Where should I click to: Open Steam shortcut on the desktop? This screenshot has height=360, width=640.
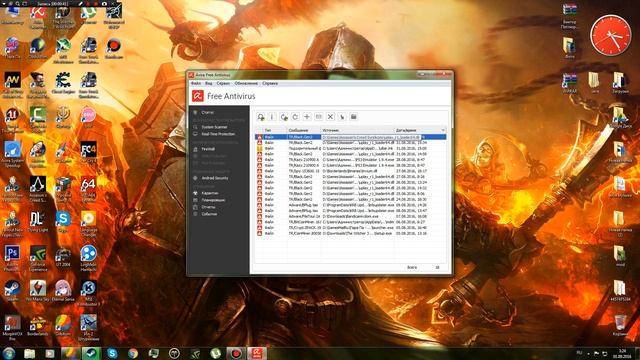point(12,291)
